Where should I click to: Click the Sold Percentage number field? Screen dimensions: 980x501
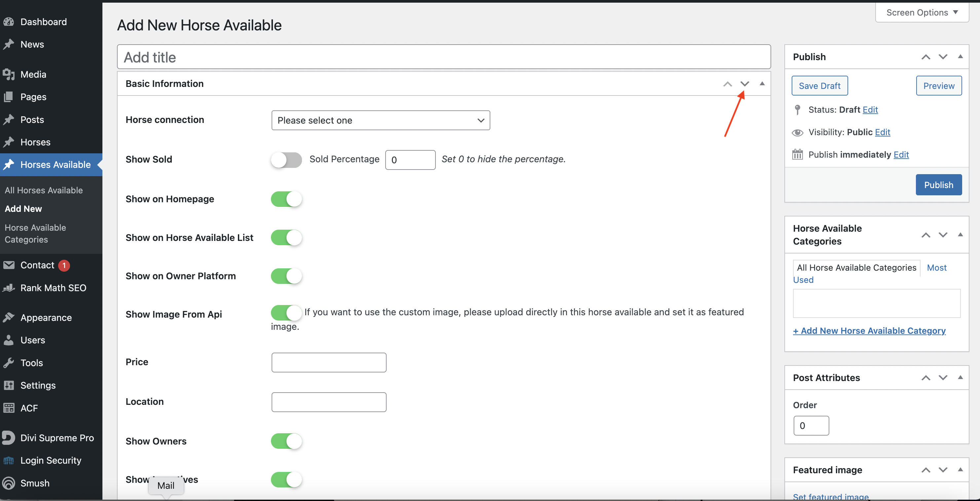(410, 160)
